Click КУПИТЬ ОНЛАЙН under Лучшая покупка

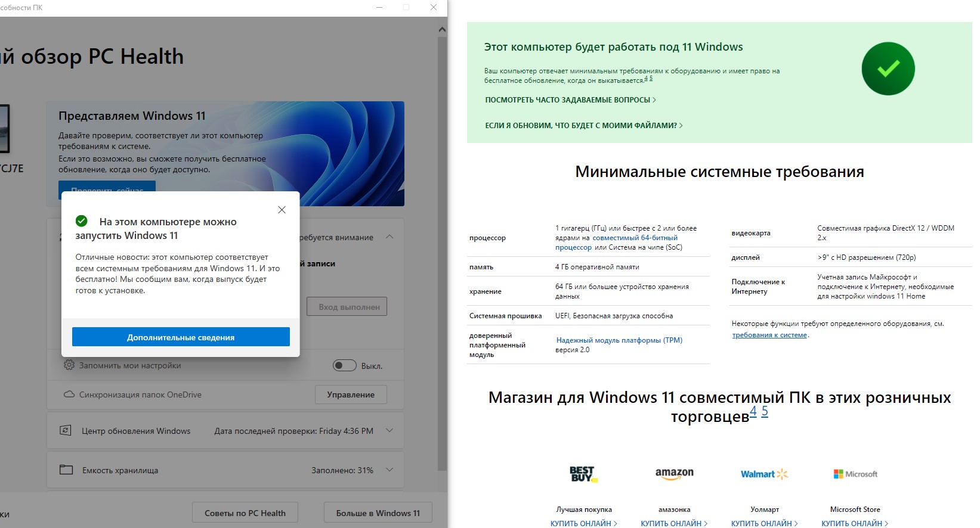583,524
